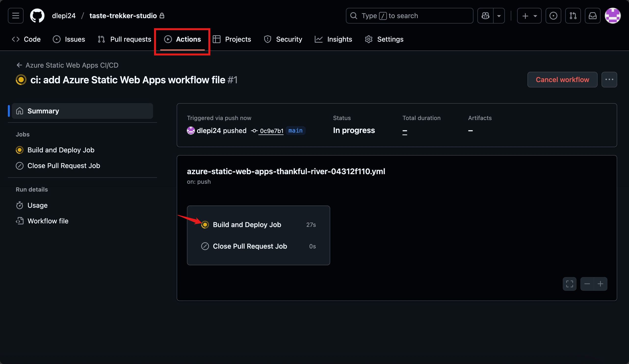Click the fullscreen workflow graph icon
This screenshot has width=629, height=364.
pyautogui.click(x=569, y=284)
